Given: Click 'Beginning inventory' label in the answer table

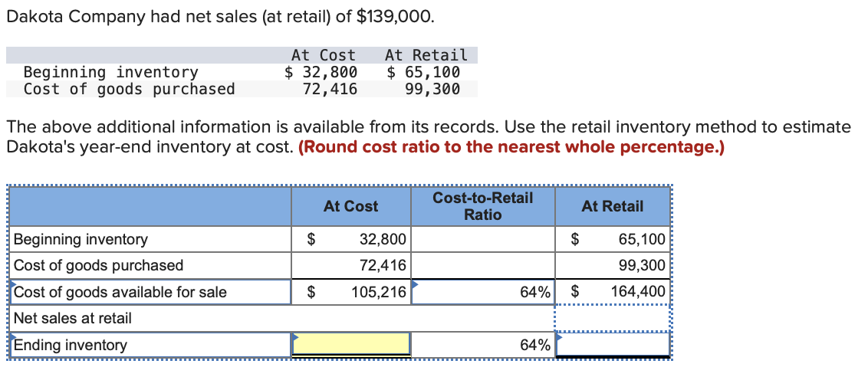Looking at the screenshot, I should (x=81, y=239).
